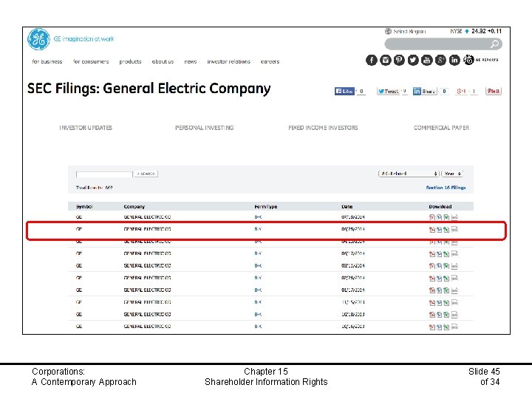Open GE's Instagram icon
The image size is (532, 399).
[386, 60]
